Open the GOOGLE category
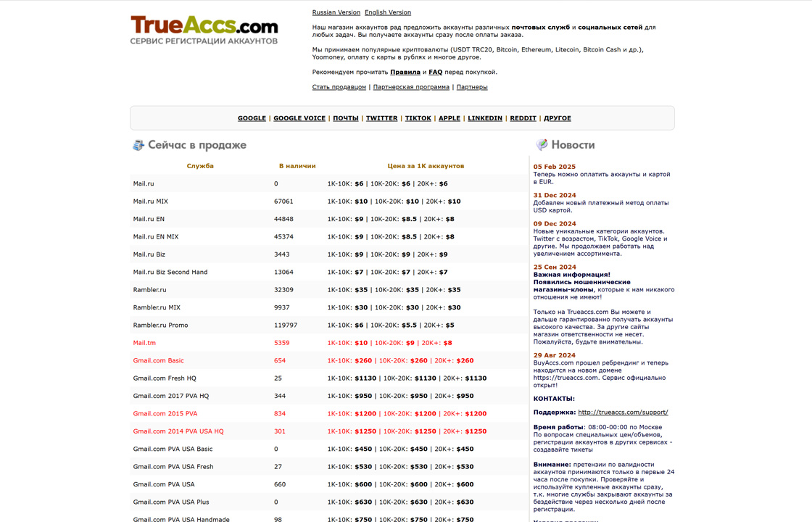 point(252,118)
